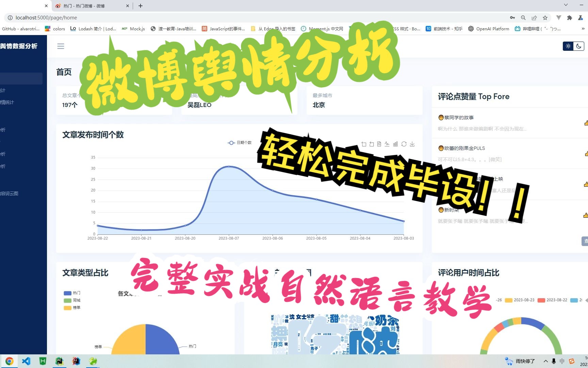Viewport: 588px width, 368px height.
Task: Open the OpenAI Platform bookmark
Action: (x=489, y=29)
